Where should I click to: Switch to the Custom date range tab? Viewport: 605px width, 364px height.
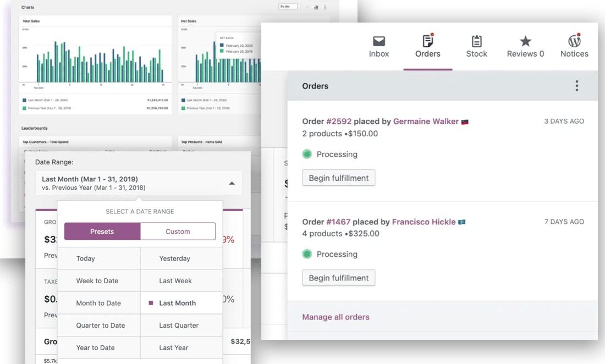coord(177,231)
